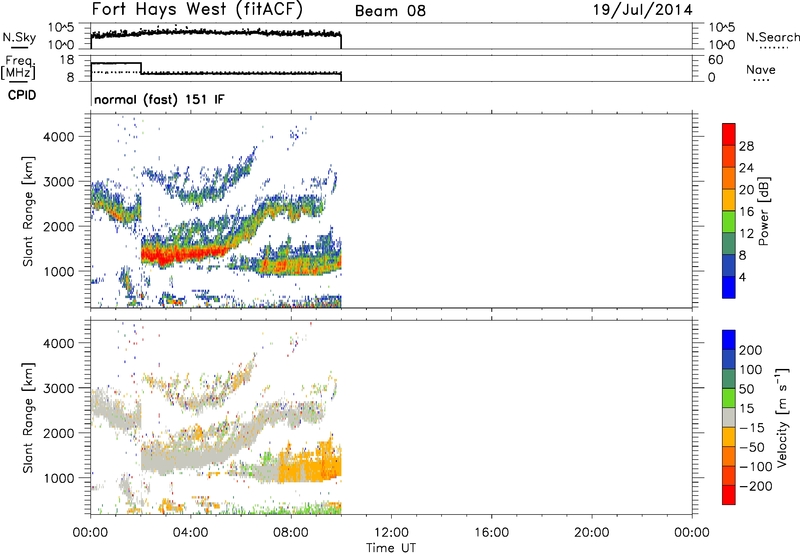Click the bright blue bottom of Power colorbar
This screenshot has height=554, width=800.
point(729,287)
